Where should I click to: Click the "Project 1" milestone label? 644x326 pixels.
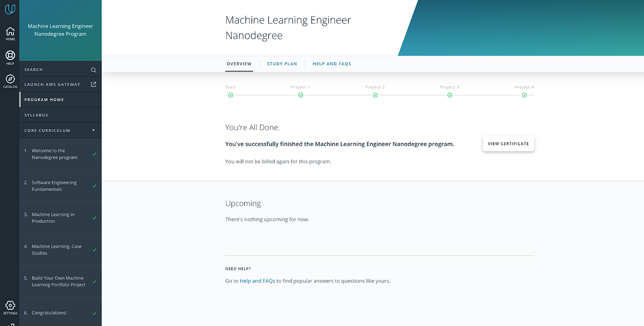[x=300, y=87]
